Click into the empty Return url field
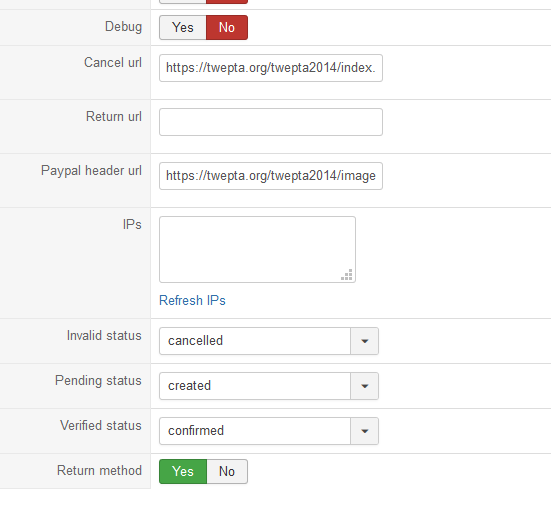551x520 pixels. (x=271, y=122)
